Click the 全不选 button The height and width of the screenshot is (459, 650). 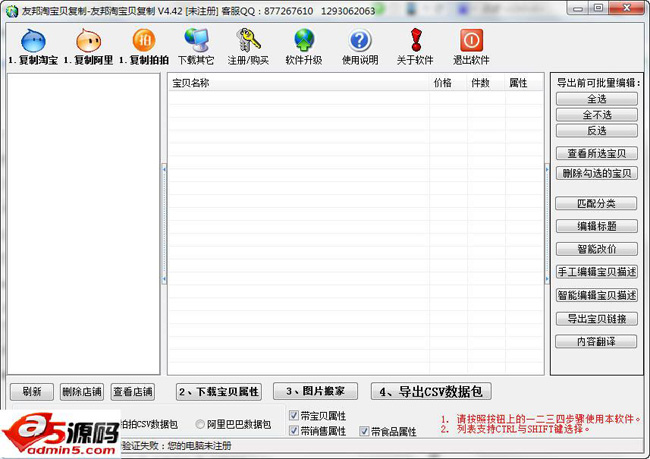click(597, 114)
